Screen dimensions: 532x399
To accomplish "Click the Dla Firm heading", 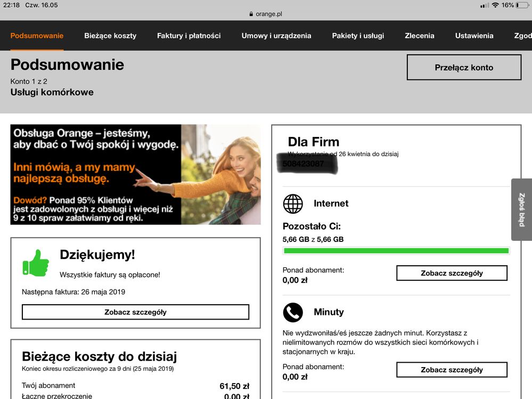I will (x=314, y=142).
